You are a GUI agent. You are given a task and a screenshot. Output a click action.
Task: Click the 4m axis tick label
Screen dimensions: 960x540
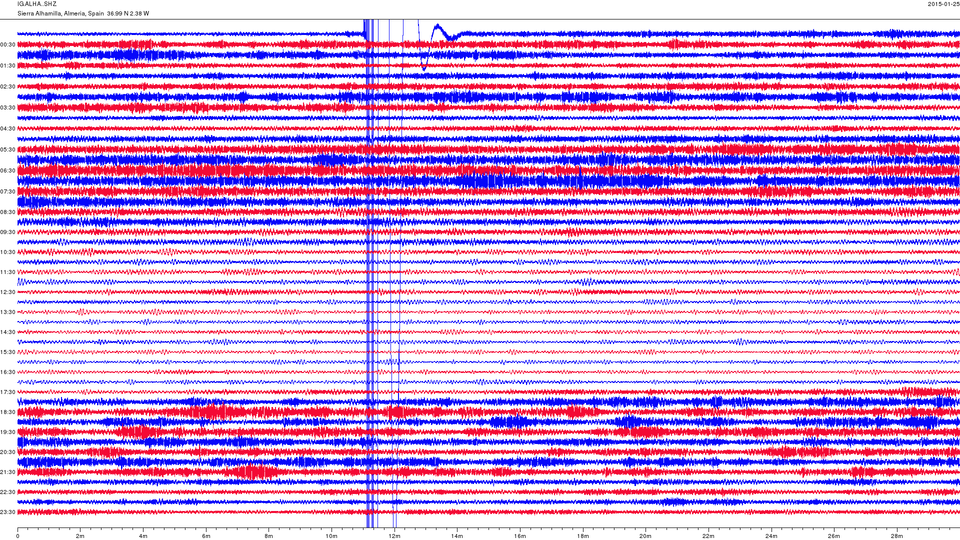pyautogui.click(x=143, y=536)
